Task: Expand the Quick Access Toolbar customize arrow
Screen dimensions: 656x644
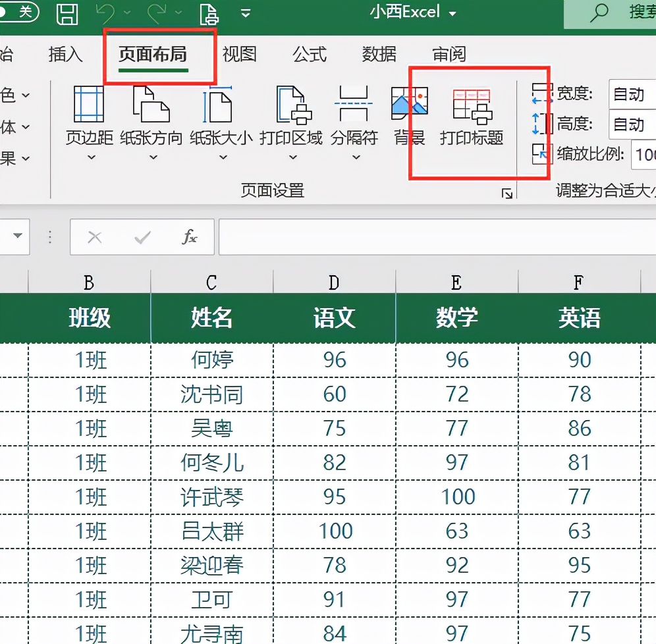Action: coord(246,13)
